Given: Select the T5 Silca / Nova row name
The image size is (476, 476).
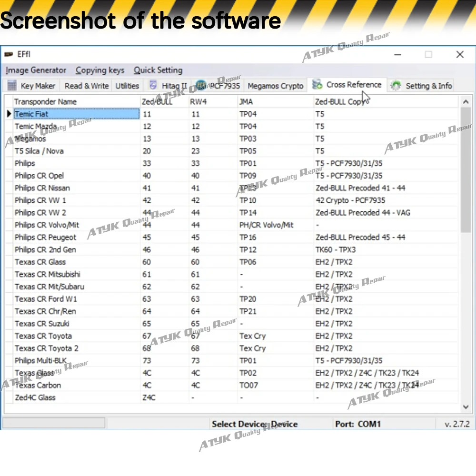Looking at the screenshot, I should click(x=39, y=151).
